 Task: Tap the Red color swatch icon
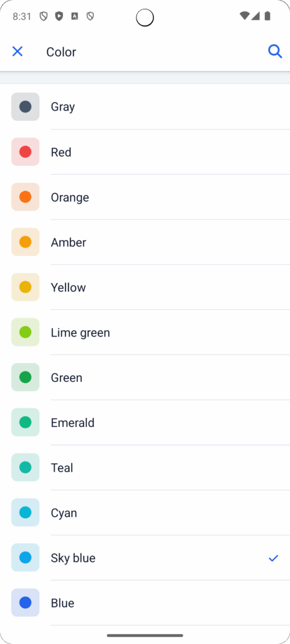(x=25, y=152)
